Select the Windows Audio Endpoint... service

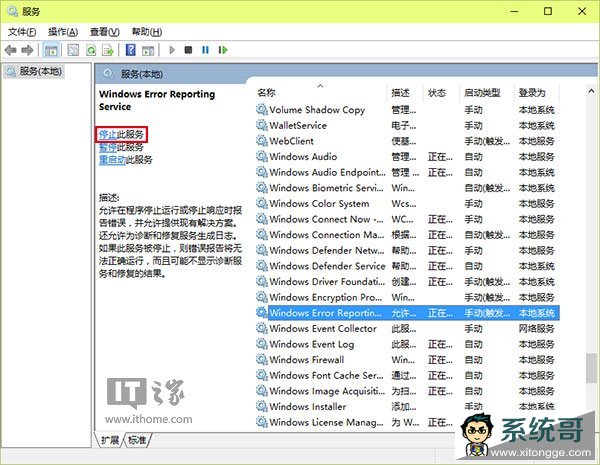tap(406, 172)
